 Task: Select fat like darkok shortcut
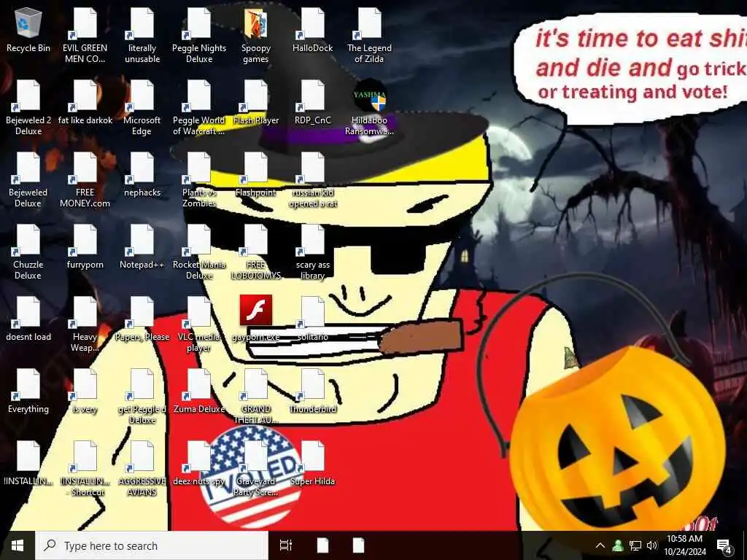coord(85,102)
